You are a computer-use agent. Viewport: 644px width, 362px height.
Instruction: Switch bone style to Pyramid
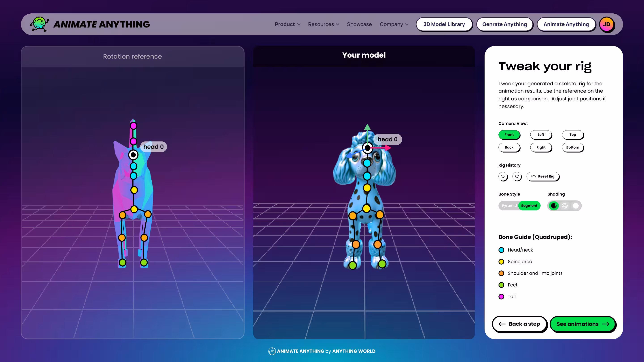[x=509, y=206]
